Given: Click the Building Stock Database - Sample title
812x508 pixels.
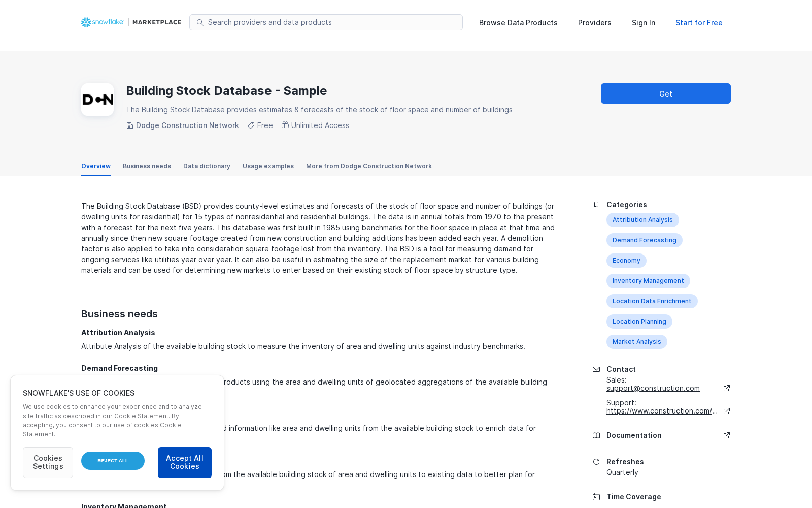Looking at the screenshot, I should click(226, 91).
